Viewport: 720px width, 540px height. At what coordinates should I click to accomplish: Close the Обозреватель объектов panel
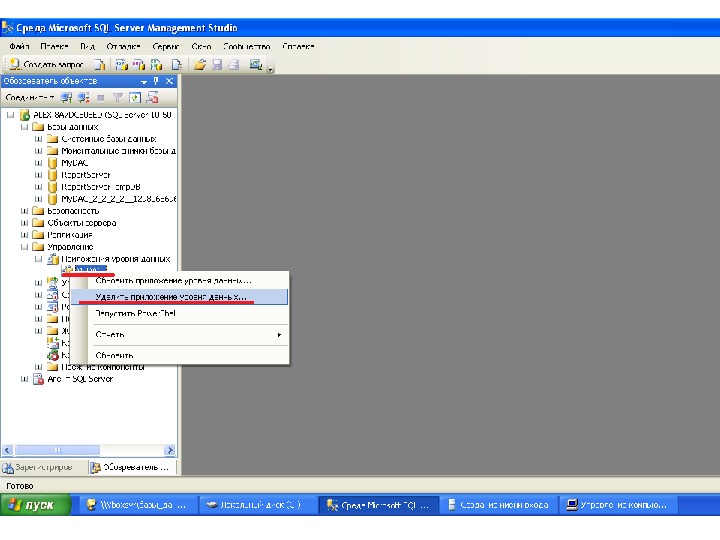[x=169, y=81]
